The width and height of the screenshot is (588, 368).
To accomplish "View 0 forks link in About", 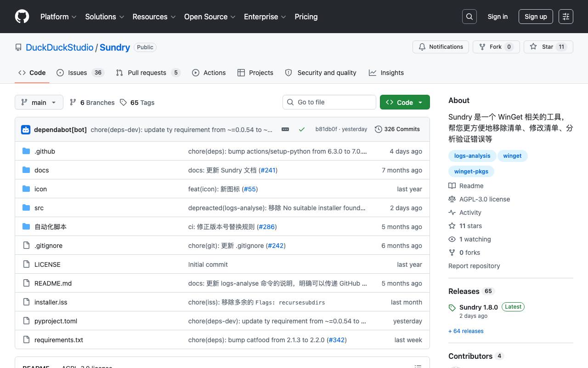I will 464,253.
